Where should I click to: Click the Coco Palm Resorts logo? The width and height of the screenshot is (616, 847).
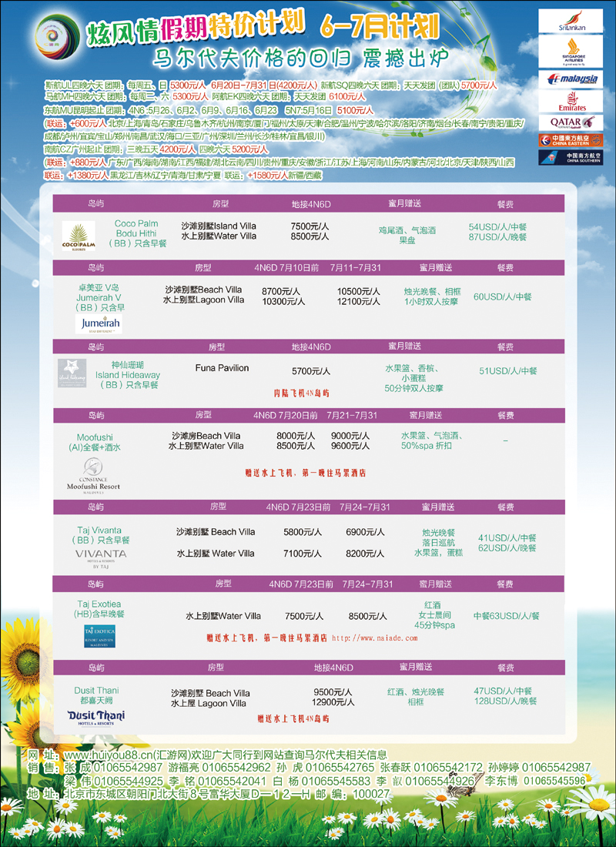tap(79, 236)
